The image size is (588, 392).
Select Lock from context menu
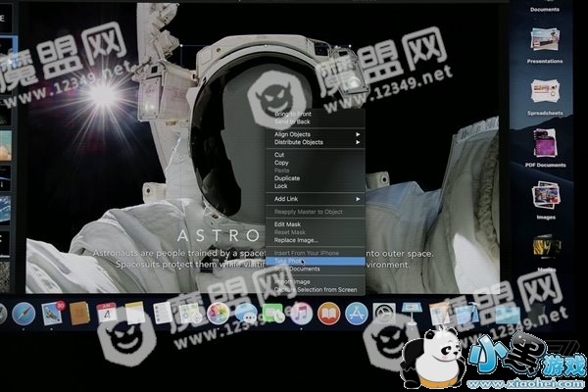coord(316,186)
